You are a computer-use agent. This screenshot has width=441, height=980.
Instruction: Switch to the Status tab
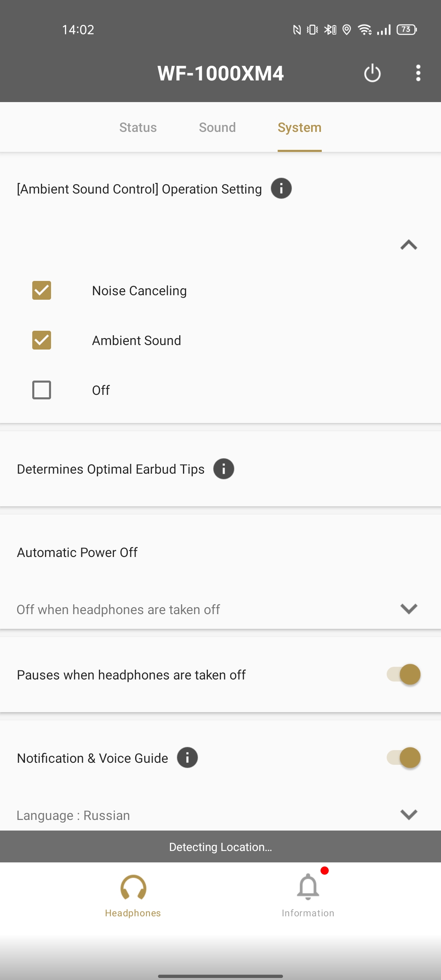pos(138,127)
